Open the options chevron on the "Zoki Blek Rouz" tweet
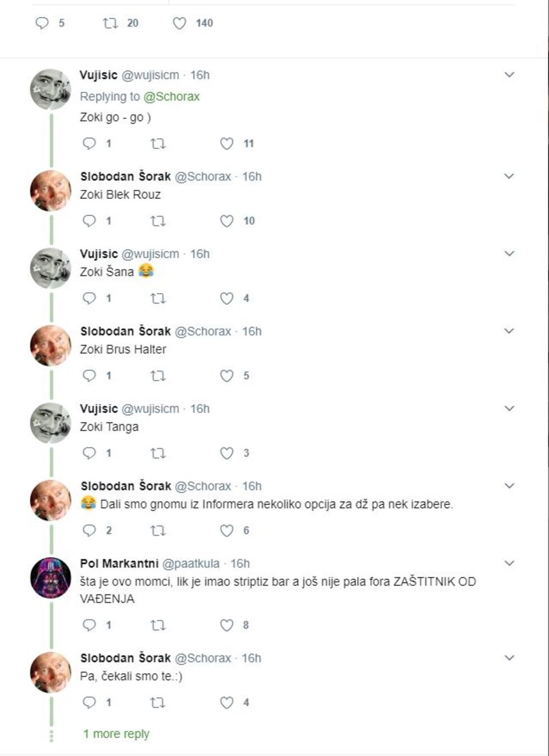 pyautogui.click(x=509, y=176)
